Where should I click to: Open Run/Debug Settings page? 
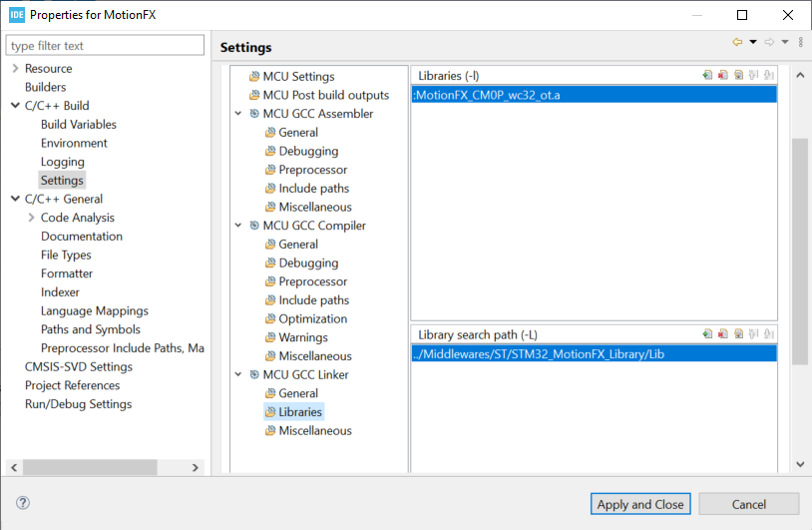click(x=78, y=404)
